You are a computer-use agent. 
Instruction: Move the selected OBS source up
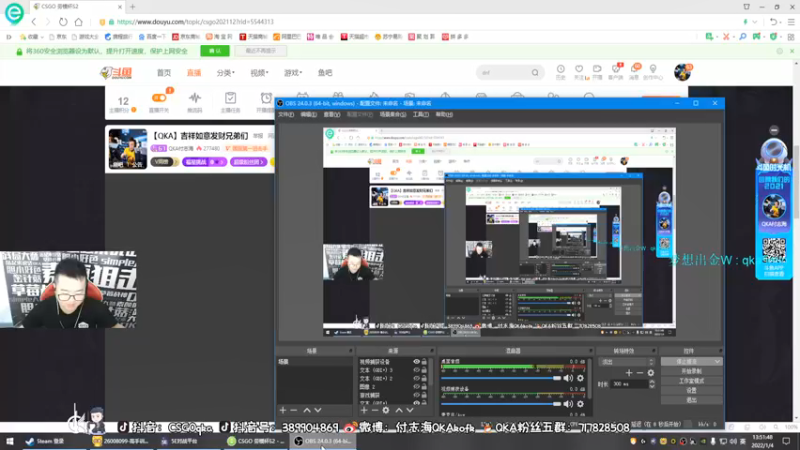click(399, 410)
